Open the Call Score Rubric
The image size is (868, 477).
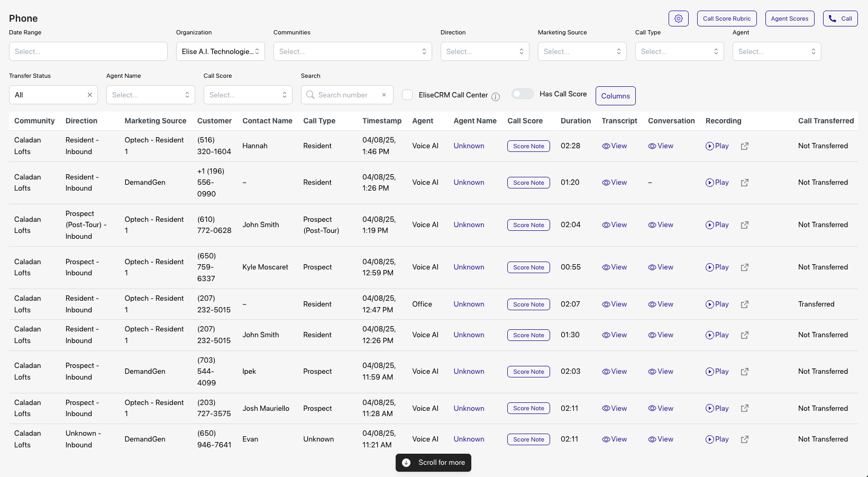pyautogui.click(x=727, y=19)
